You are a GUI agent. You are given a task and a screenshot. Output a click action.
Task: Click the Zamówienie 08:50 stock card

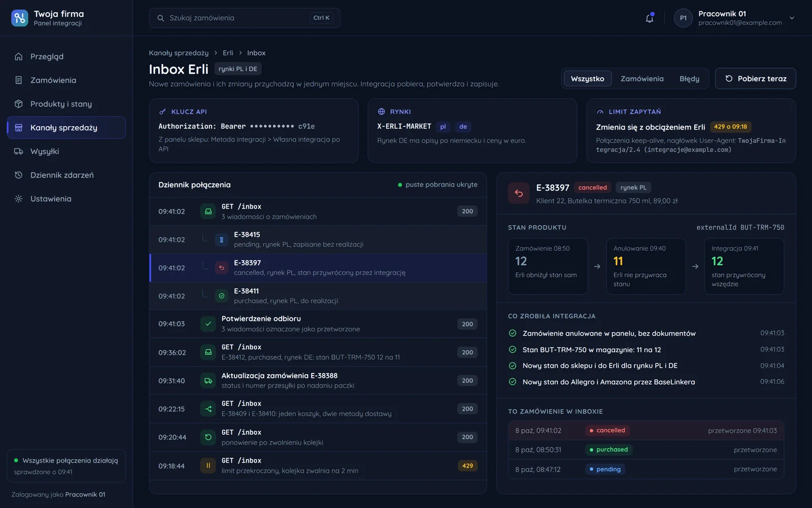[x=548, y=266]
